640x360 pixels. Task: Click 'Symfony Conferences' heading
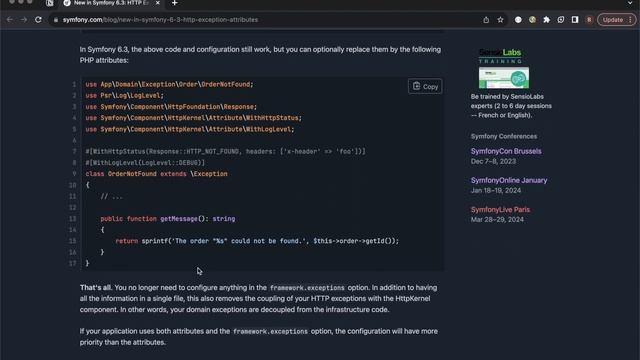[504, 136]
